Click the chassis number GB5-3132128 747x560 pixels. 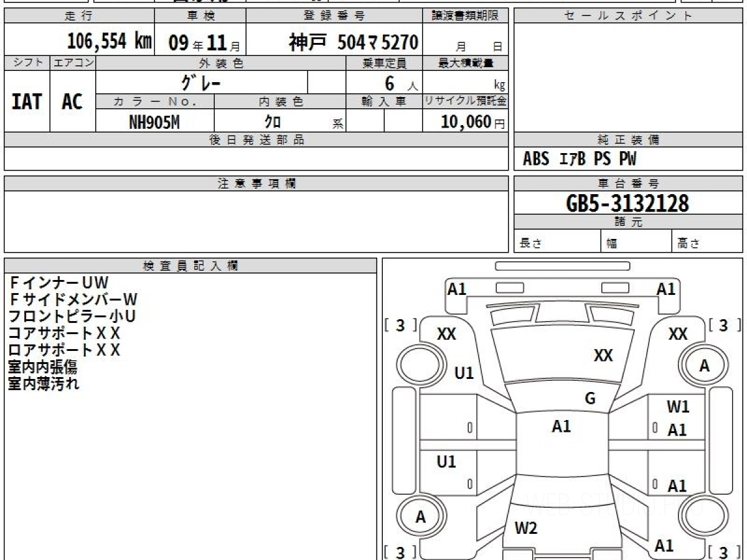pyautogui.click(x=627, y=203)
